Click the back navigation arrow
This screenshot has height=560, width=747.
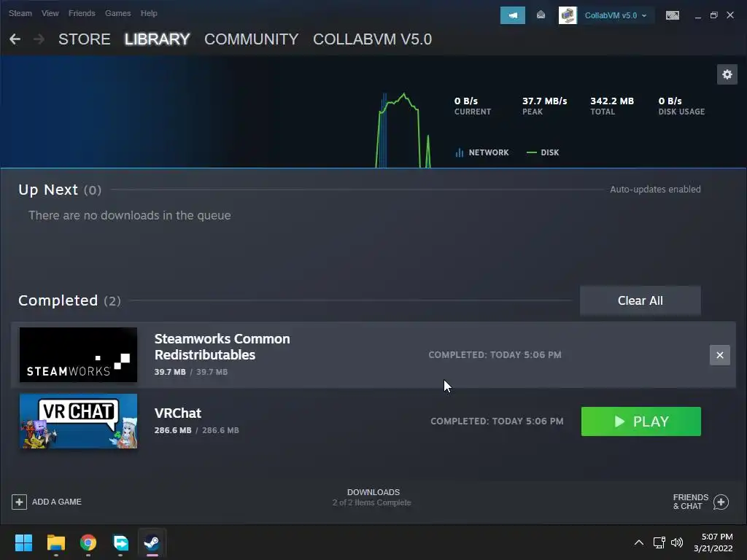point(15,39)
